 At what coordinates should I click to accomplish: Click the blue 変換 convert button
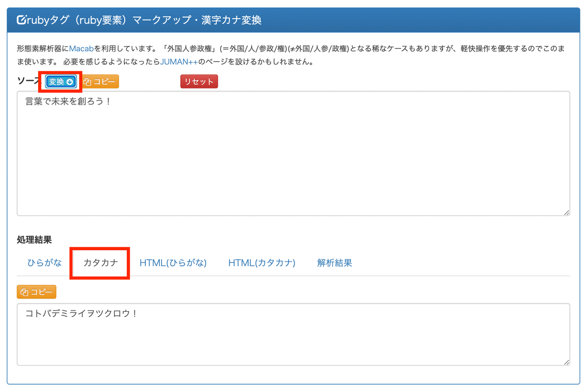coord(61,82)
